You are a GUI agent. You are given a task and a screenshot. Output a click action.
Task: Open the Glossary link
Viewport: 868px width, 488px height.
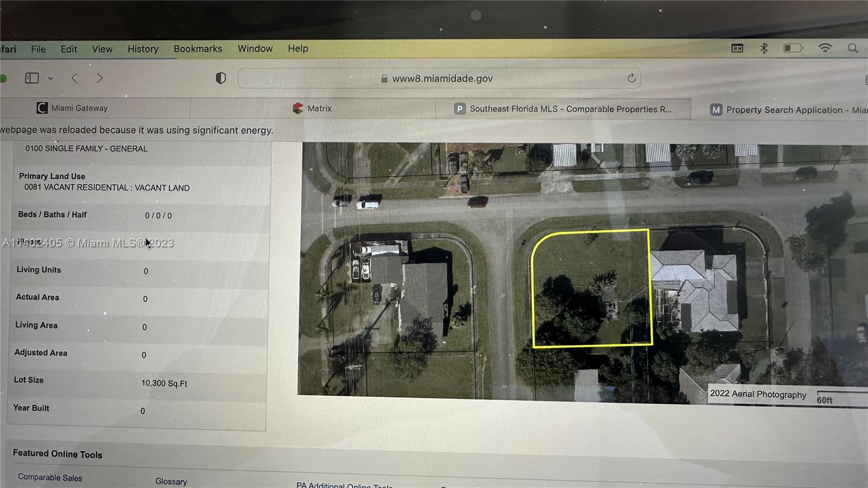171,481
